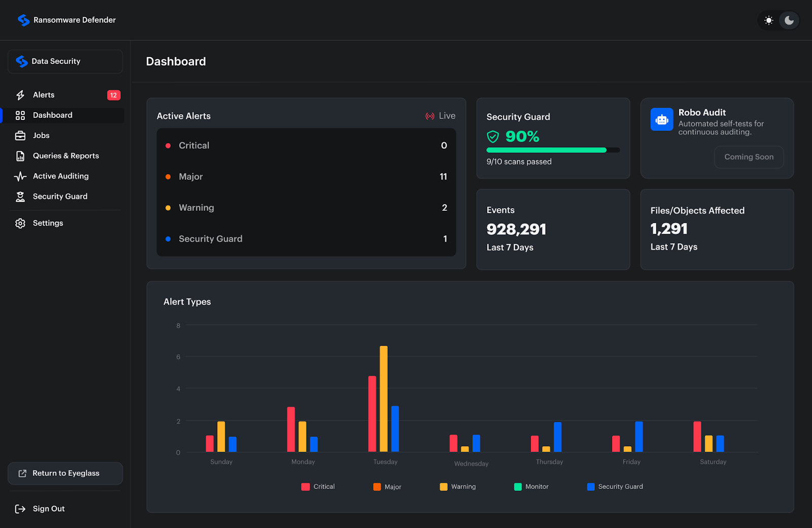Image resolution: width=812 pixels, height=528 pixels.
Task: Open the Data Security selector
Action: (65, 61)
